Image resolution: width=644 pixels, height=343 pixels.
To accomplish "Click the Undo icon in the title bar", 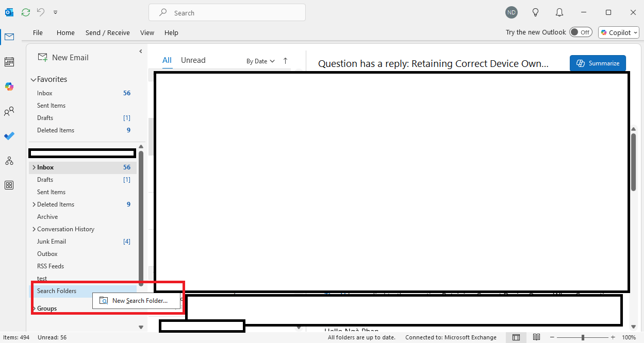I will [x=40, y=12].
